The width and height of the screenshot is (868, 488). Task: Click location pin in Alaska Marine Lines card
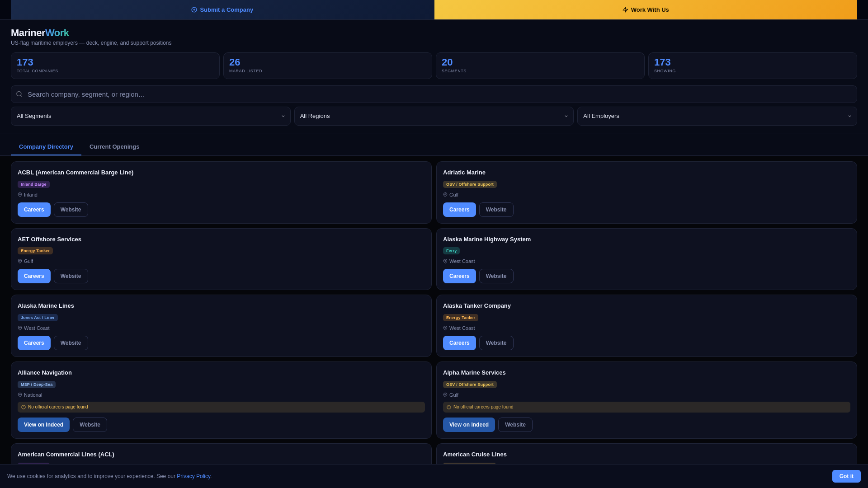[20, 328]
